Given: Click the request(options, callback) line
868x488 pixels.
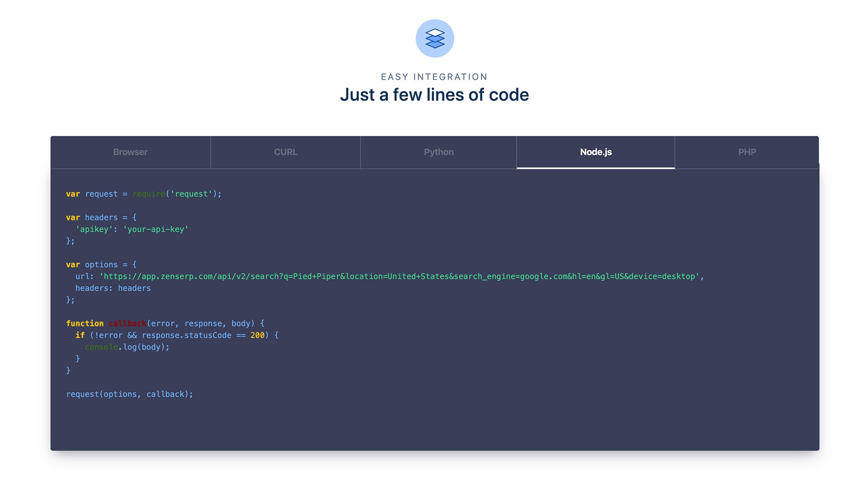Looking at the screenshot, I should (130, 394).
